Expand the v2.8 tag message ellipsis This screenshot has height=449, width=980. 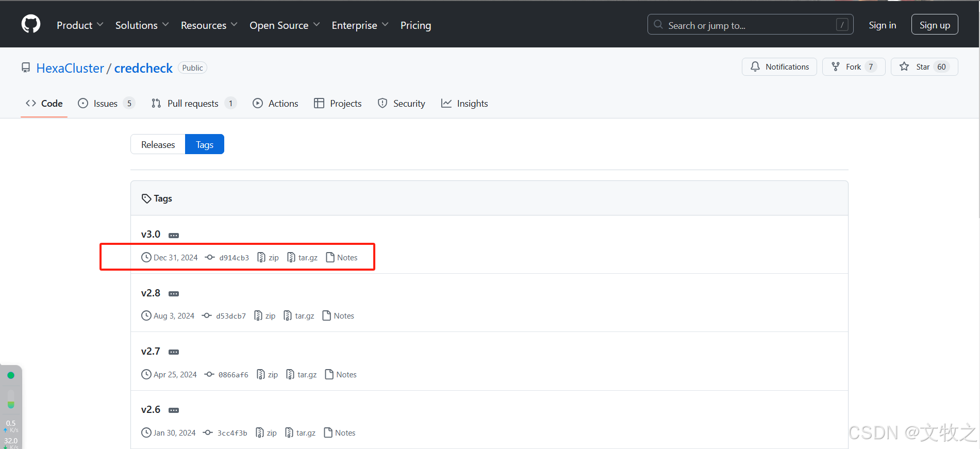(174, 294)
